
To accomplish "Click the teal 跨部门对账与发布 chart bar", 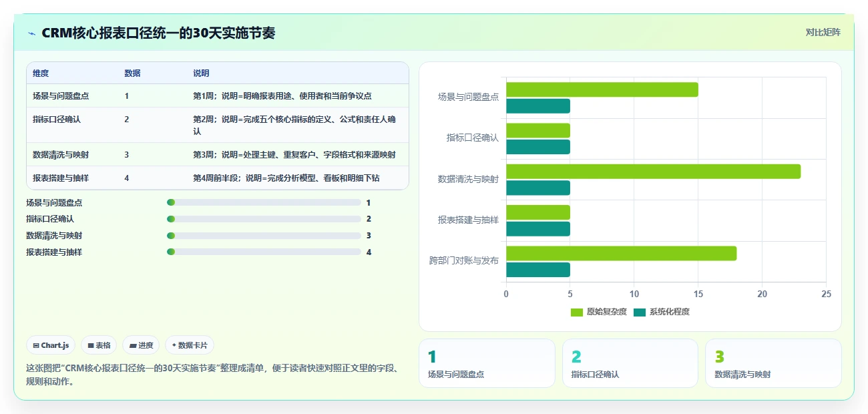I will (x=538, y=270).
